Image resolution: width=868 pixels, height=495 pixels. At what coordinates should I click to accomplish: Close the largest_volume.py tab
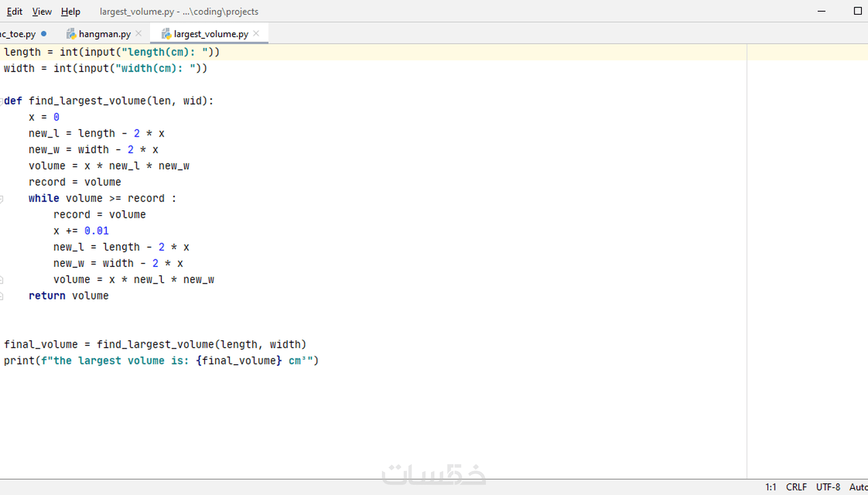pyautogui.click(x=256, y=34)
